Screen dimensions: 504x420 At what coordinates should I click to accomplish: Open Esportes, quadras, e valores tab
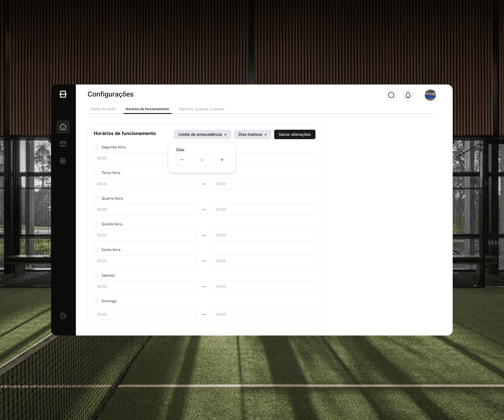coord(202,109)
